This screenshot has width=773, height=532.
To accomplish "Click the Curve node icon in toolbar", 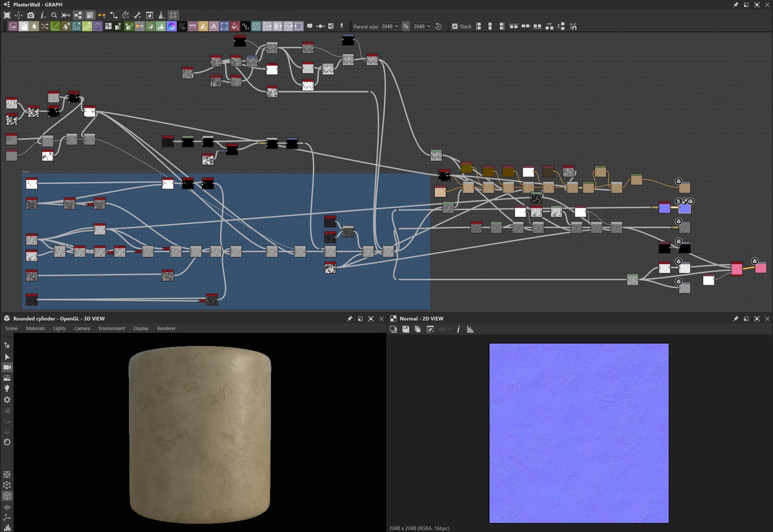I will click(x=55, y=26).
